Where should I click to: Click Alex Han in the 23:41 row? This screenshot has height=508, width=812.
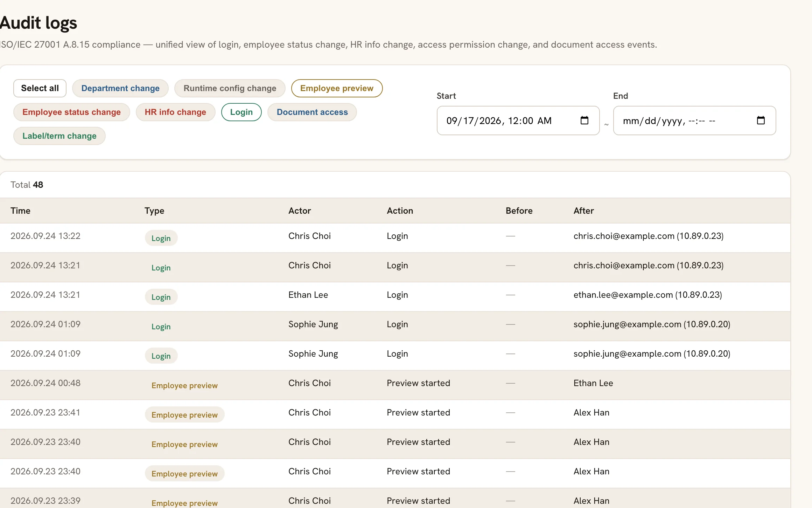[591, 412]
